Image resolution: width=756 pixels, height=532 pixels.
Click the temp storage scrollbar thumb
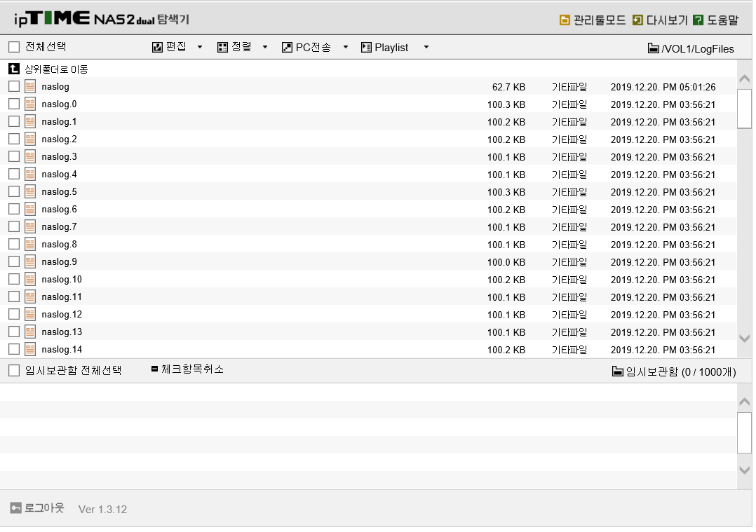745,432
